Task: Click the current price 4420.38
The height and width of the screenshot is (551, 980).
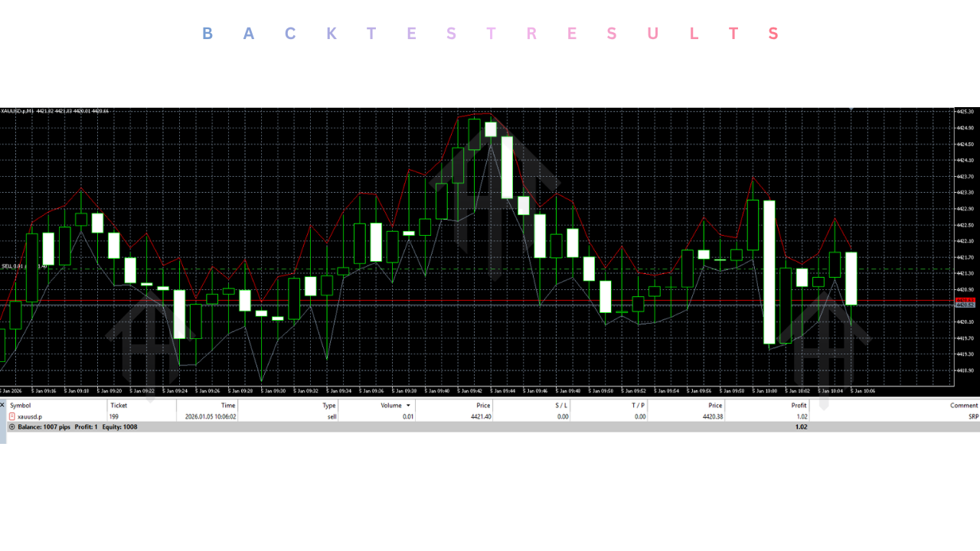Action: (714, 416)
